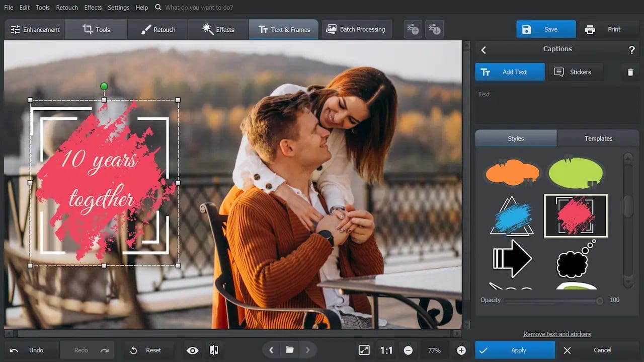The image size is (644, 362).
Task: Select the blue brush triangle style thumbnail
Action: 512,216
